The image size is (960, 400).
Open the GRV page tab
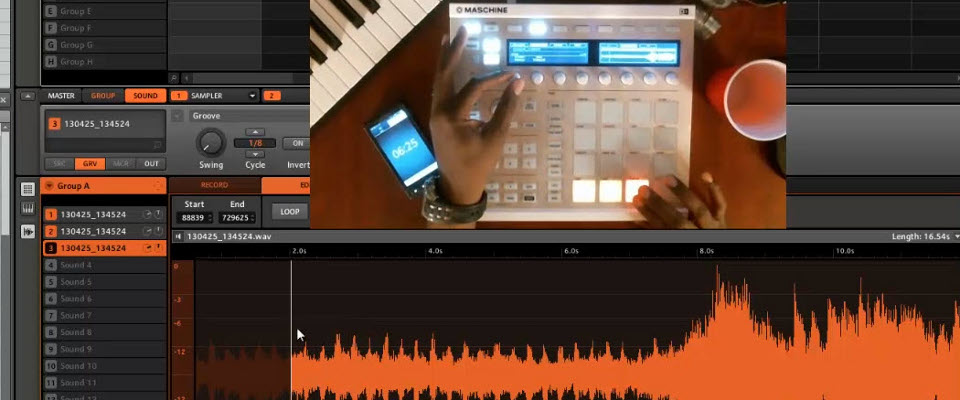pos(90,164)
